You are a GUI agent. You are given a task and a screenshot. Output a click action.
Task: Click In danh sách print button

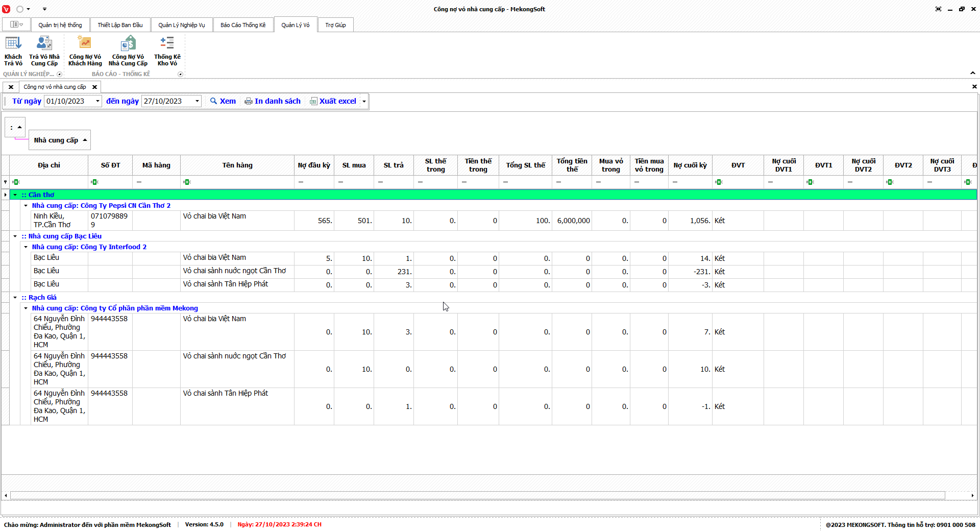coord(273,101)
